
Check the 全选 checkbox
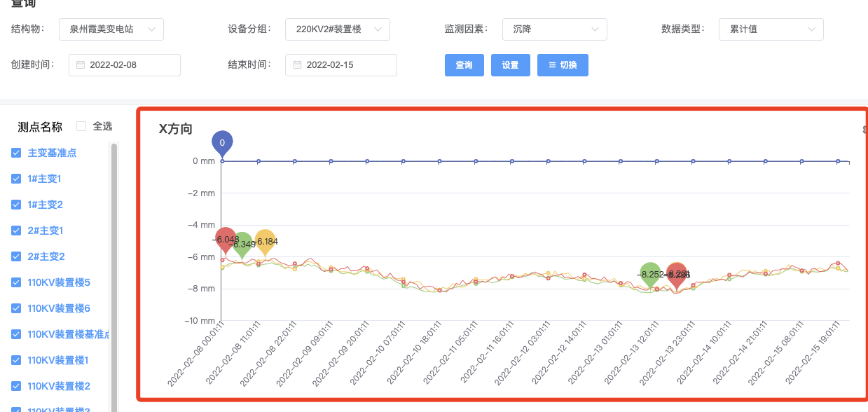[x=81, y=126]
